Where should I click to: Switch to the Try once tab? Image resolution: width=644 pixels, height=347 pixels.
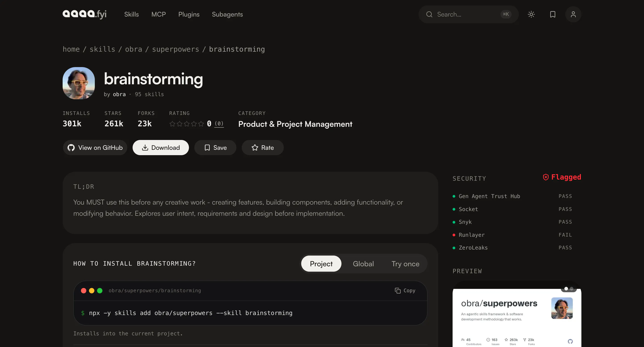pos(405,264)
